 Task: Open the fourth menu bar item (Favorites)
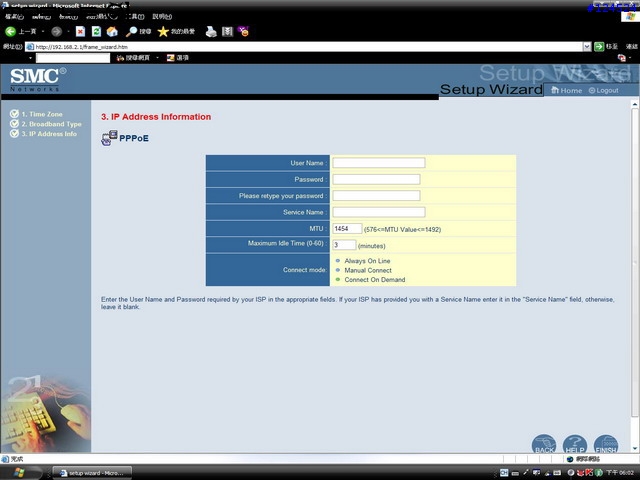[x=102, y=16]
